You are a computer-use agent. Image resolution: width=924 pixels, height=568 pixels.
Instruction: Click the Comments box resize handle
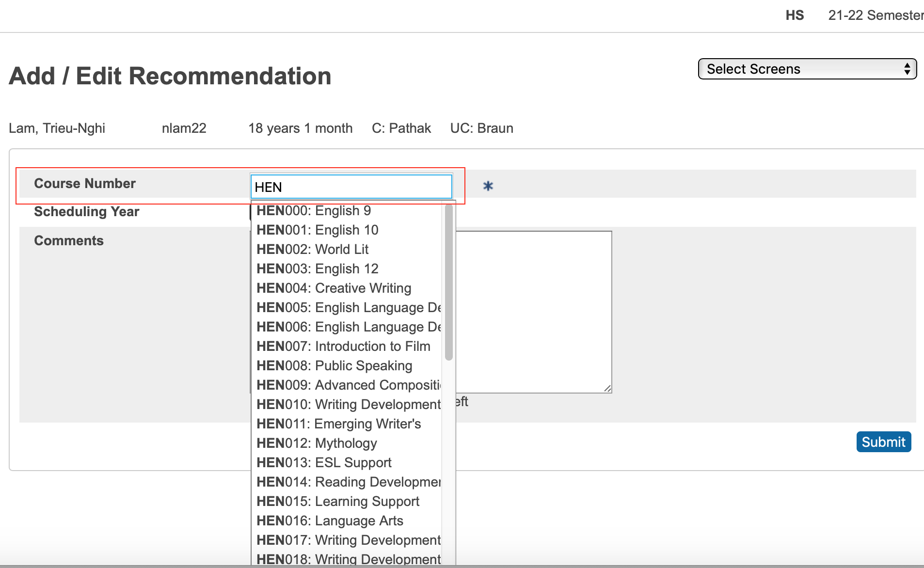coord(607,388)
